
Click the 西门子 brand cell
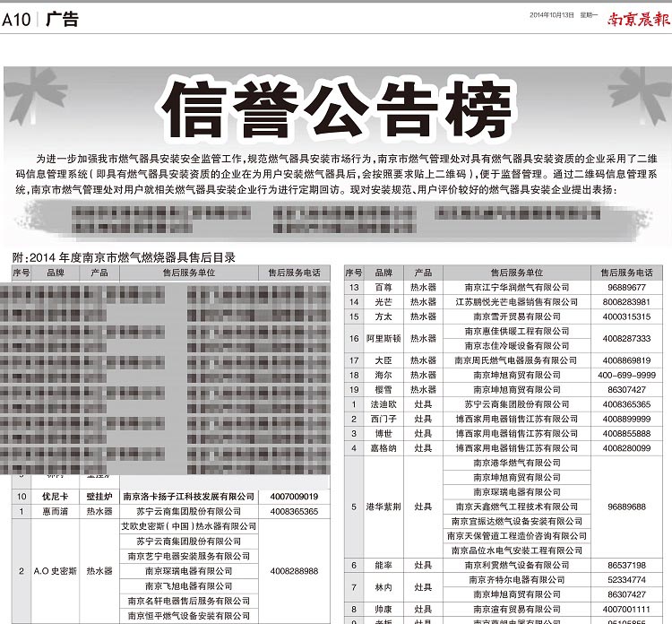(x=383, y=419)
